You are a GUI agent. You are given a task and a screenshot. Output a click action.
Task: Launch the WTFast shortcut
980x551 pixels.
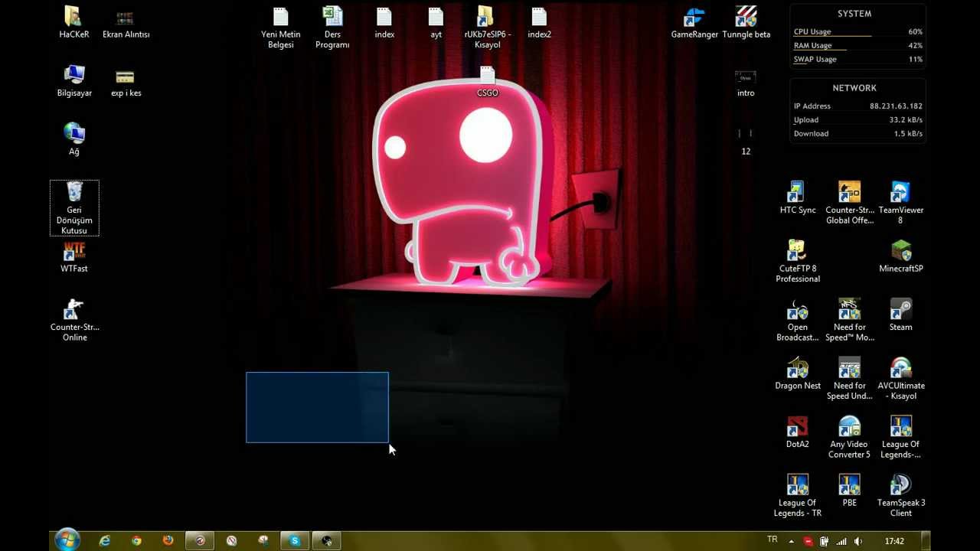(74, 256)
